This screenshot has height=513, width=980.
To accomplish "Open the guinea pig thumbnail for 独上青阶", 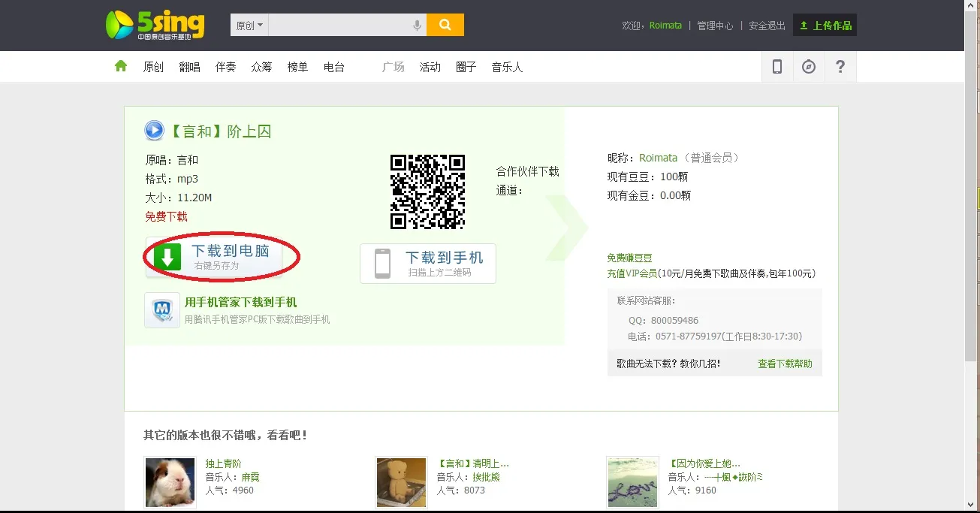I will click(170, 482).
